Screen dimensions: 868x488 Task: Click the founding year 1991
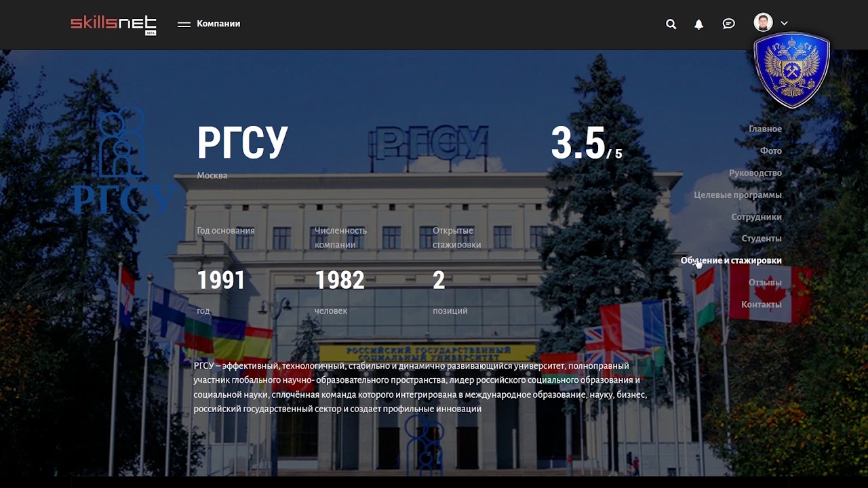221,280
